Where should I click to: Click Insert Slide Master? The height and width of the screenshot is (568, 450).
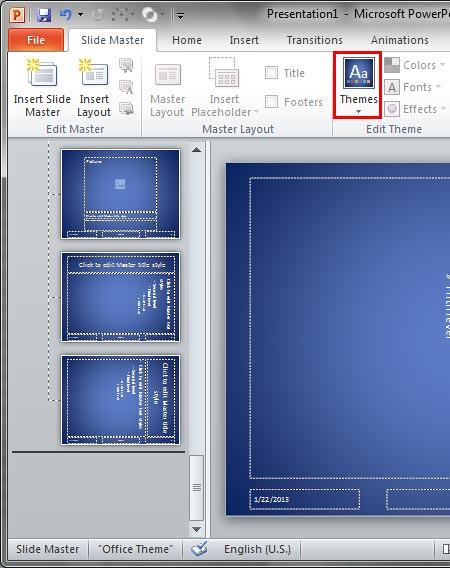coord(42,88)
